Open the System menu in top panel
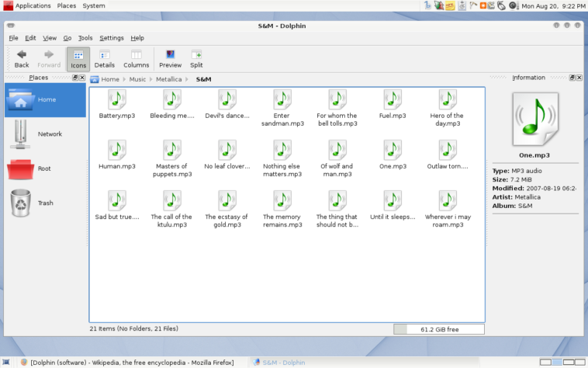 pyautogui.click(x=94, y=5)
